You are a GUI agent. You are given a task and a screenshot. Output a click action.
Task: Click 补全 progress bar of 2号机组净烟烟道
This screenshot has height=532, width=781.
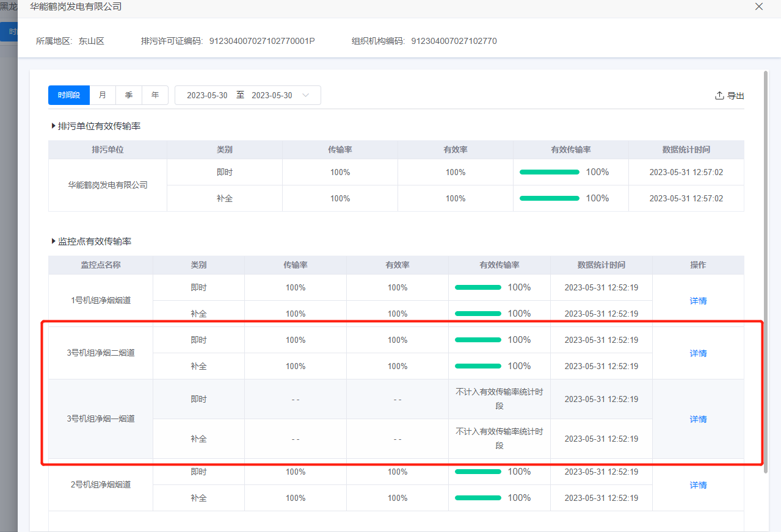[478, 498]
